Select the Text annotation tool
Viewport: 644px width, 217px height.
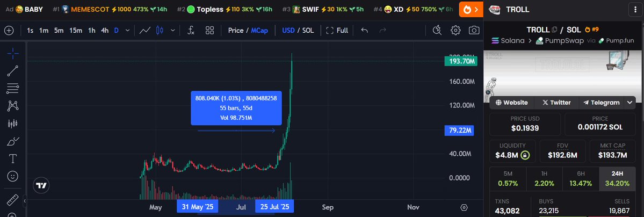coord(13,158)
